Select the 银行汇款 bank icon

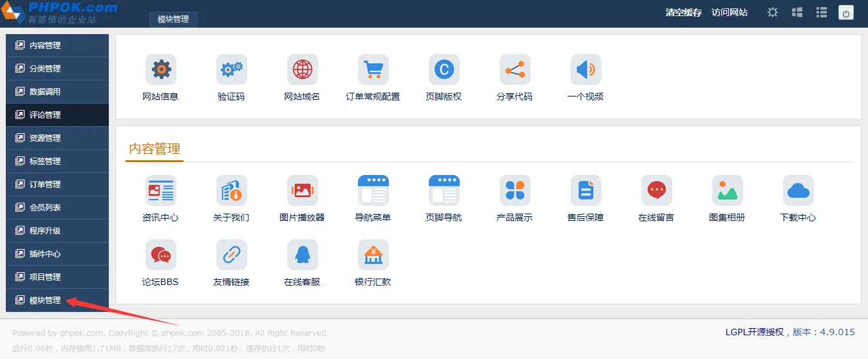click(373, 255)
